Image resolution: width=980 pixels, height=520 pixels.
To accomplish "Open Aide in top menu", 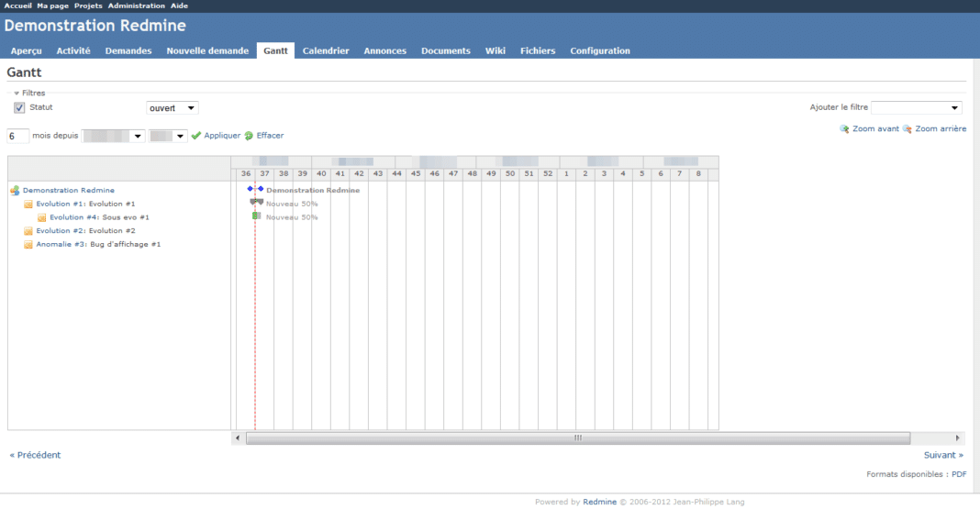I will (179, 6).
